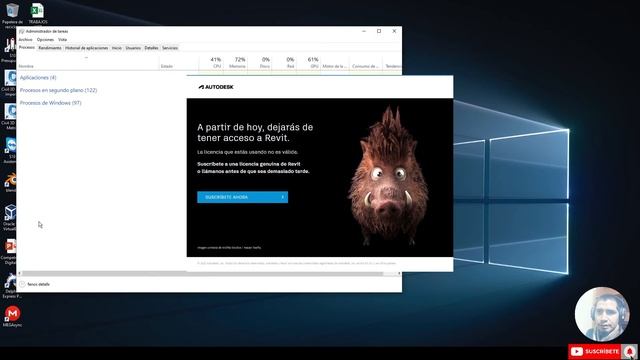
Task: Select the Oracle VirtualBox desktop shortcut
Action: 9,216
